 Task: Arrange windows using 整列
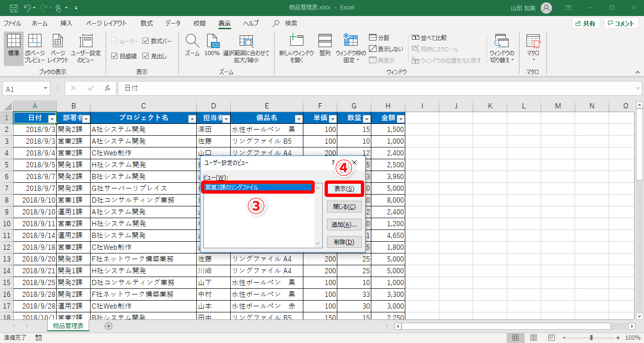click(325, 45)
